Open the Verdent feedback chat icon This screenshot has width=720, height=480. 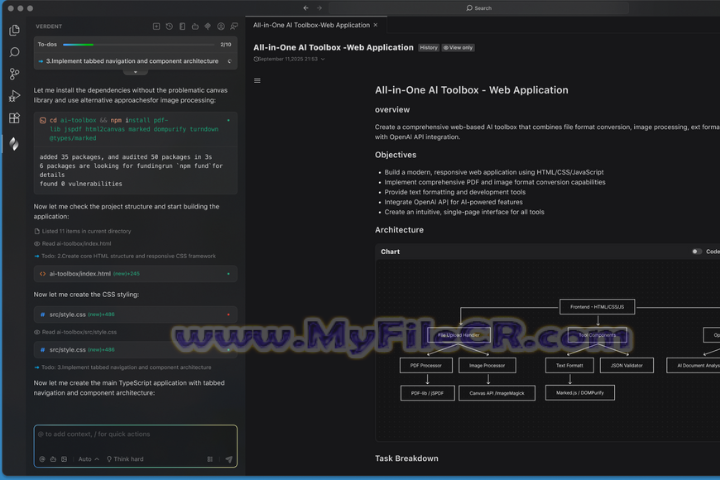coord(234,27)
